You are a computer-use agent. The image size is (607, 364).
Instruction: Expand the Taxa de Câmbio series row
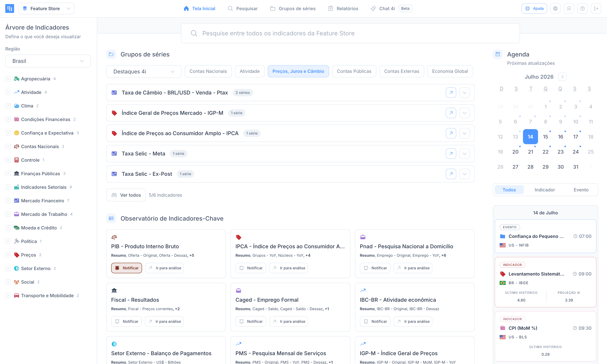click(x=464, y=93)
